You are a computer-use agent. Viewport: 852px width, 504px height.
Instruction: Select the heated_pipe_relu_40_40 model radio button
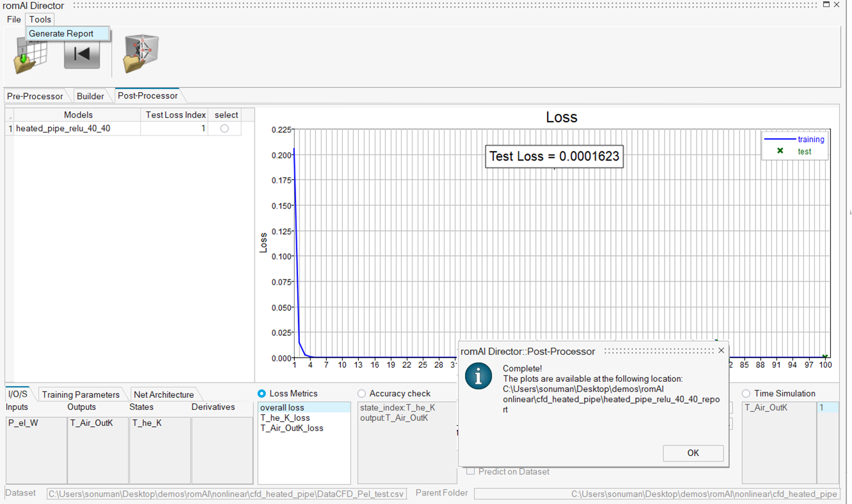[225, 129]
